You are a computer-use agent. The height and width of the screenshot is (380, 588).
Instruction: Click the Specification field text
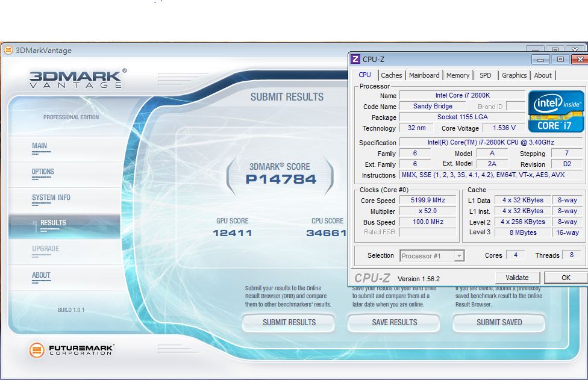[x=491, y=142]
